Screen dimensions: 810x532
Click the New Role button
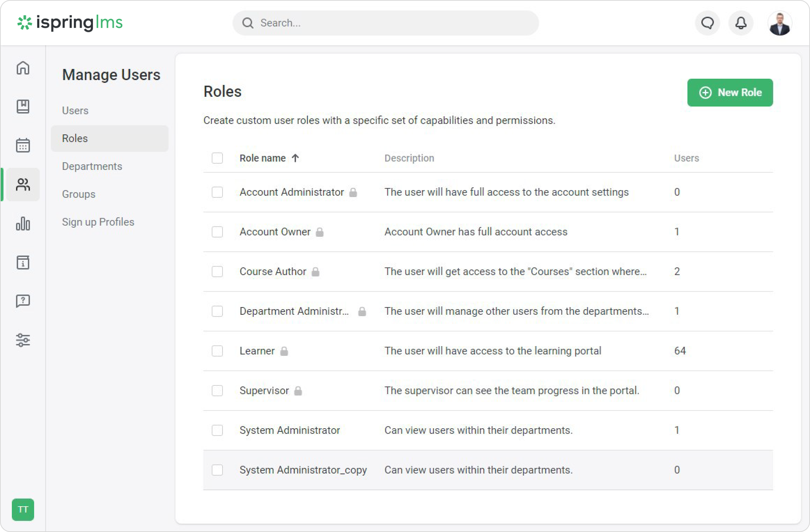pyautogui.click(x=730, y=93)
